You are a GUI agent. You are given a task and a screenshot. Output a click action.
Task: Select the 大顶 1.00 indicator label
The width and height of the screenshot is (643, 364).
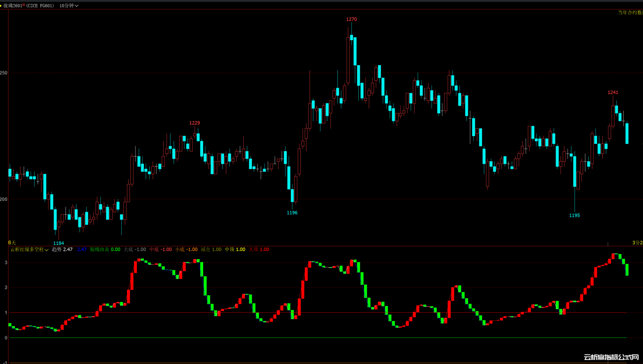(x=259, y=249)
